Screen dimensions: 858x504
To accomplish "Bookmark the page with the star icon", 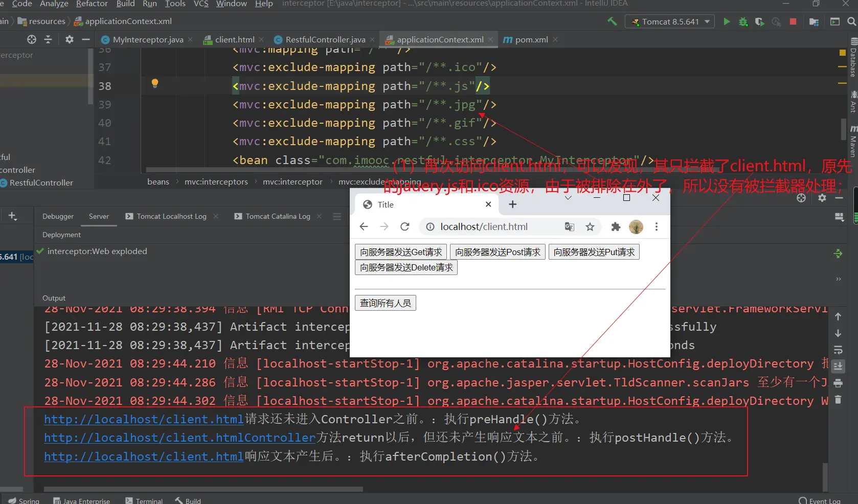I will click(590, 226).
